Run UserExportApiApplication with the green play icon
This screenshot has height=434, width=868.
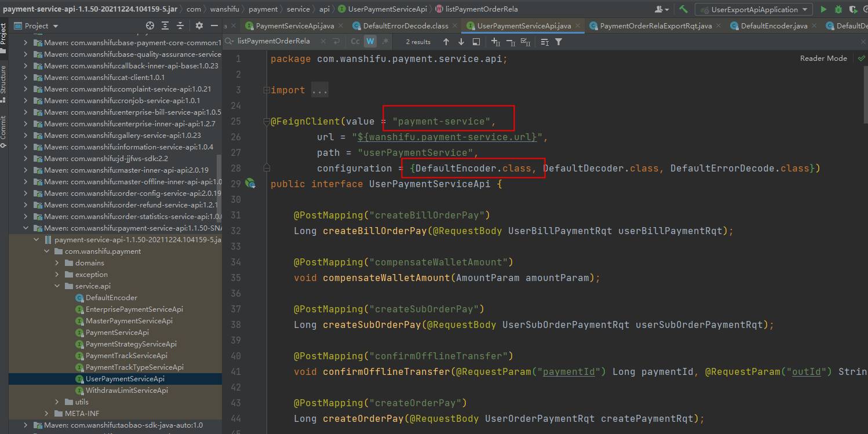(x=823, y=9)
